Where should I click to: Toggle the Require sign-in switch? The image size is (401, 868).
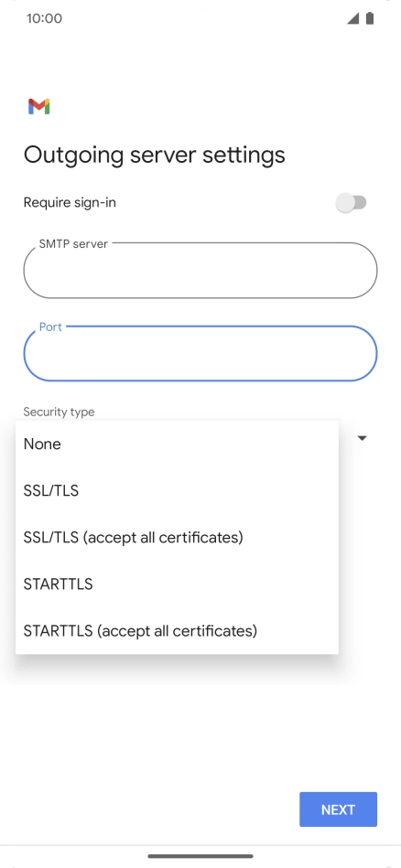coord(352,203)
